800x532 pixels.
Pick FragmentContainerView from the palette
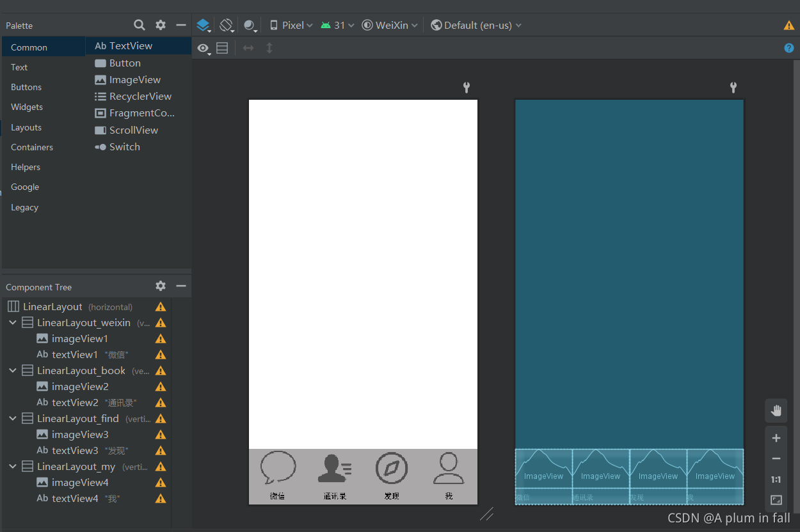pyautogui.click(x=138, y=113)
